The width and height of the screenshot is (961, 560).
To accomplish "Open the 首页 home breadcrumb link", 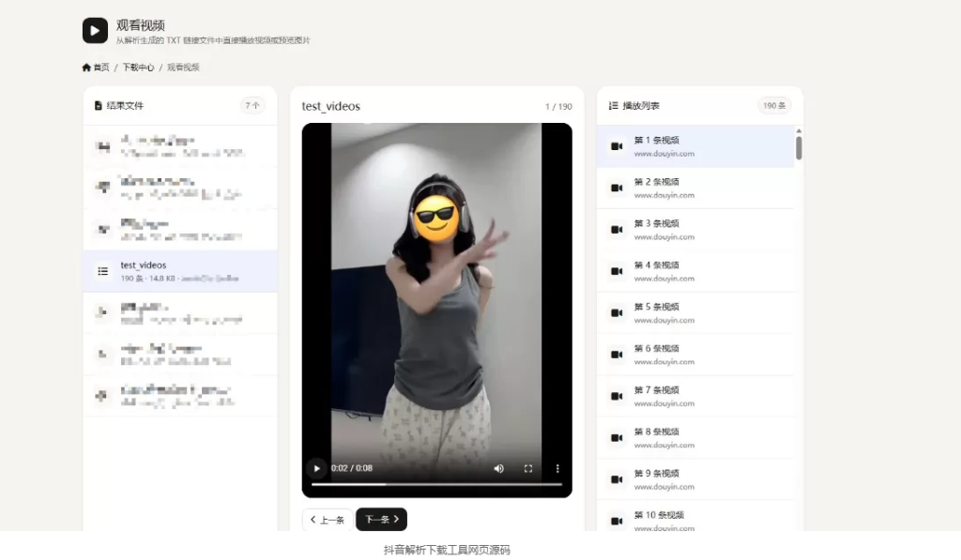I will click(x=96, y=68).
